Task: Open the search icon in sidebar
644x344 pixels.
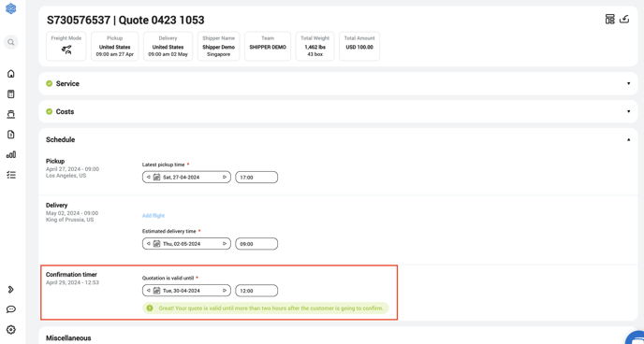Action: tap(11, 42)
